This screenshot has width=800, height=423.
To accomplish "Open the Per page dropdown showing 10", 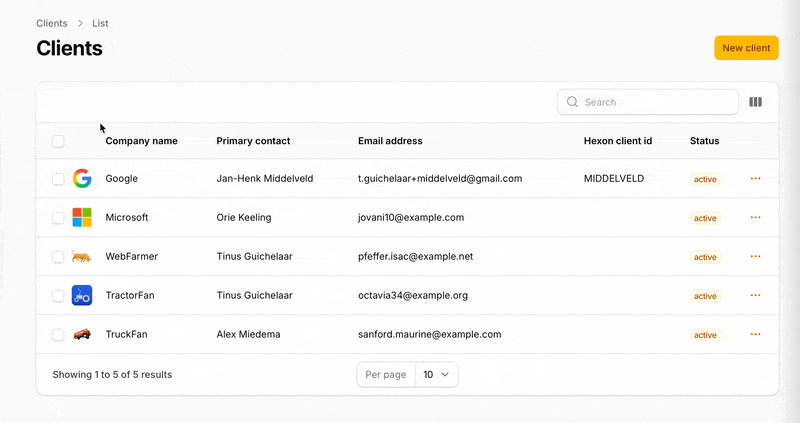I will pyautogui.click(x=437, y=375).
